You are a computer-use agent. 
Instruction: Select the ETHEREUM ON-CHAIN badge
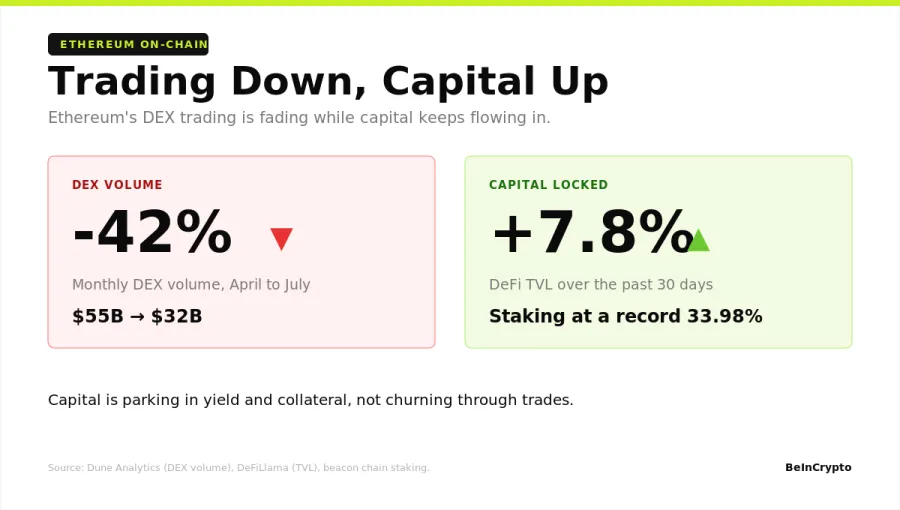click(128, 44)
